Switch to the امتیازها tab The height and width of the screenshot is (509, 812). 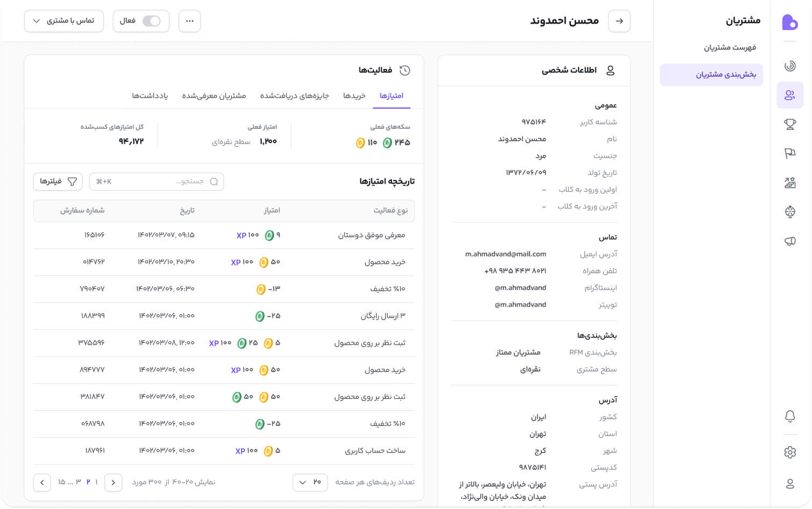coord(392,96)
